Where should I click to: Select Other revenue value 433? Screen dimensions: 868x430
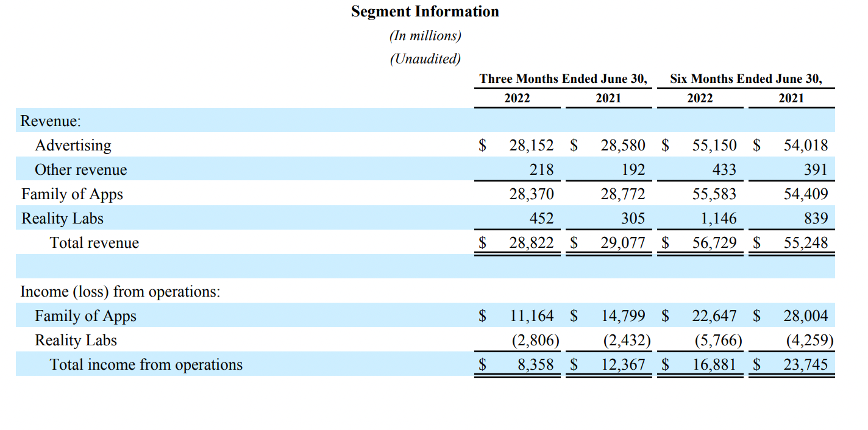(x=725, y=170)
